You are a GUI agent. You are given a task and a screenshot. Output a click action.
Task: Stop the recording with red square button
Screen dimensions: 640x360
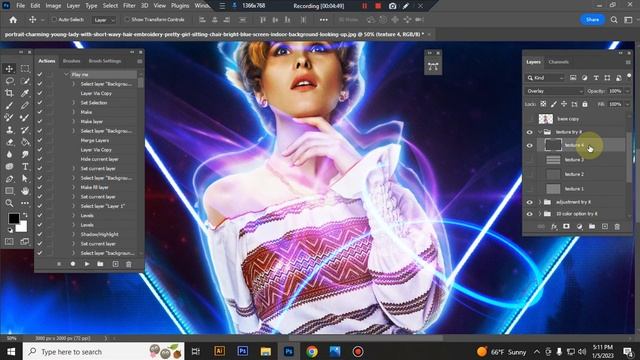click(378, 6)
